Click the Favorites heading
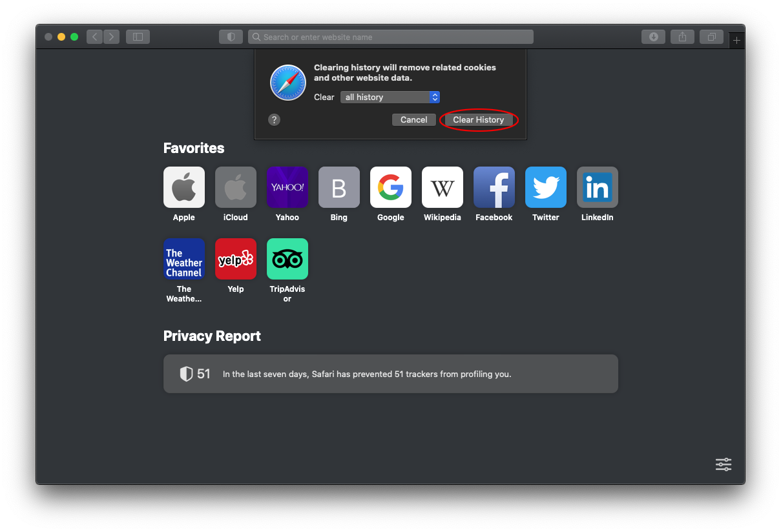Viewport: 781px width, 532px height. [x=194, y=148]
